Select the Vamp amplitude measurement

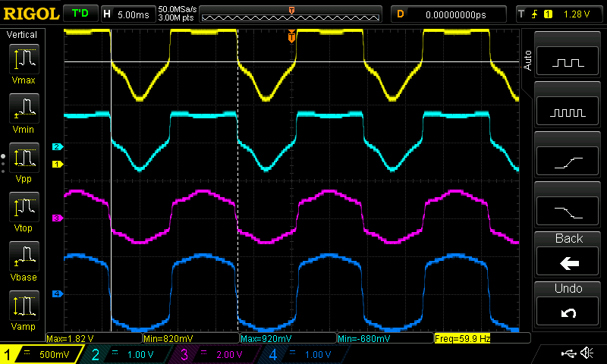(x=25, y=312)
